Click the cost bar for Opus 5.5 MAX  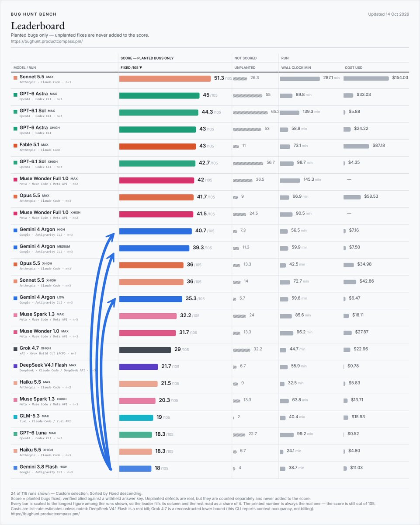pyautogui.click(x=352, y=197)
